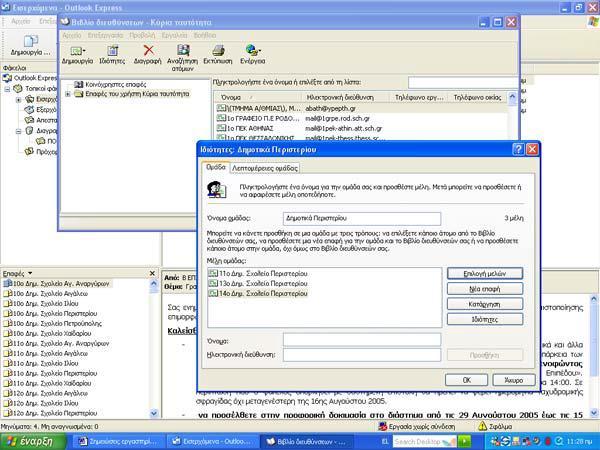Select member 14ο Δημ. Σχολείο Περιστερίου

(x=258, y=293)
